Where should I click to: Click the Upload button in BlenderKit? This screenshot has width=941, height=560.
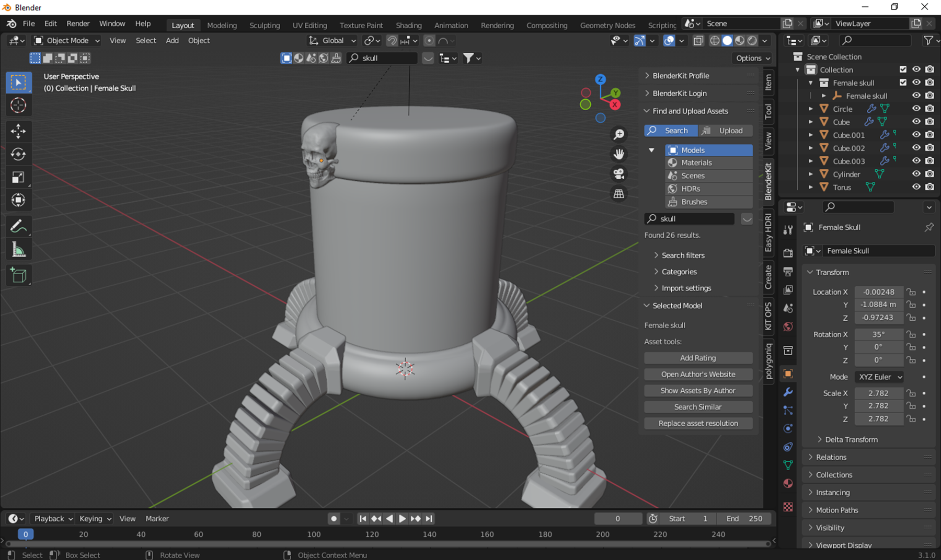[725, 131]
